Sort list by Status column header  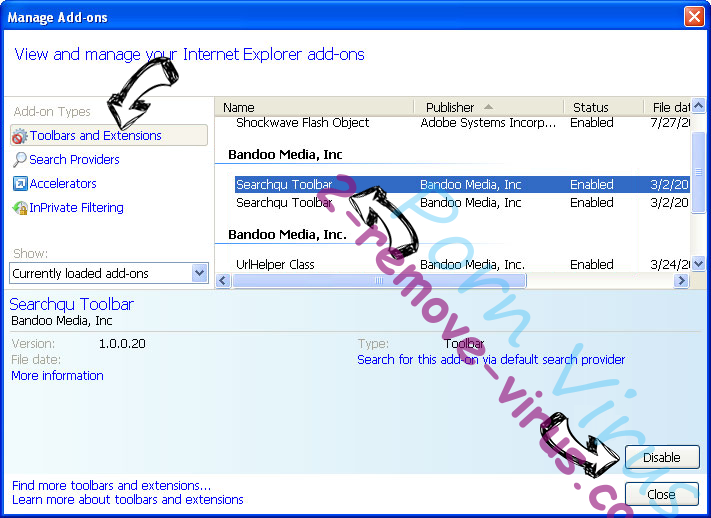[604, 108]
